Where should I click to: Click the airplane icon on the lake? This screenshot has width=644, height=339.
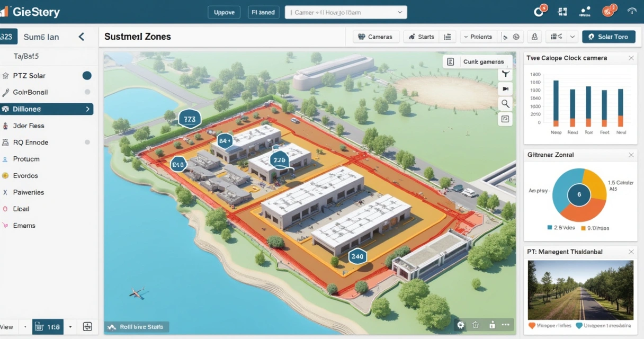(137, 292)
